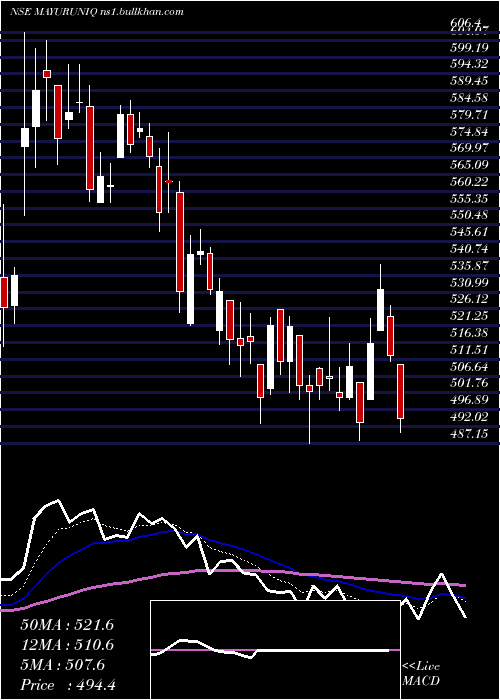
Task: Select the 606.4 price axis label
Action: point(467,24)
